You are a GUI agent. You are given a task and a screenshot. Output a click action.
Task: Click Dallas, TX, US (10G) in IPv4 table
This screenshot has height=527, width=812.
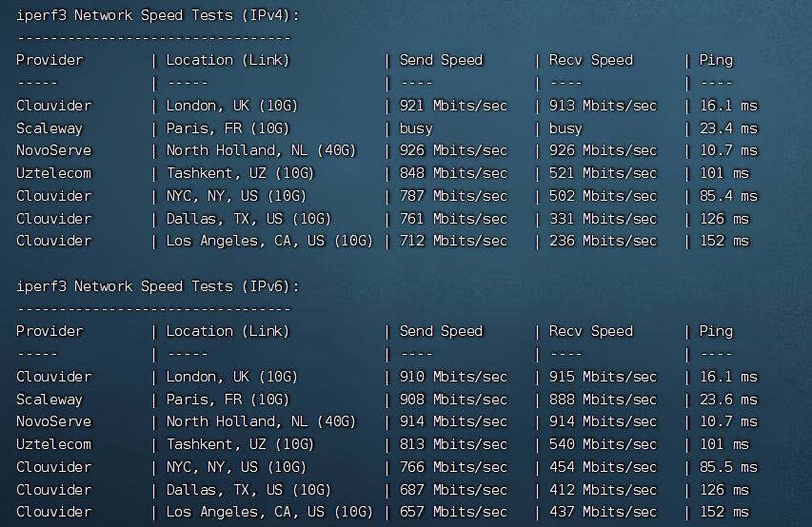248,219
